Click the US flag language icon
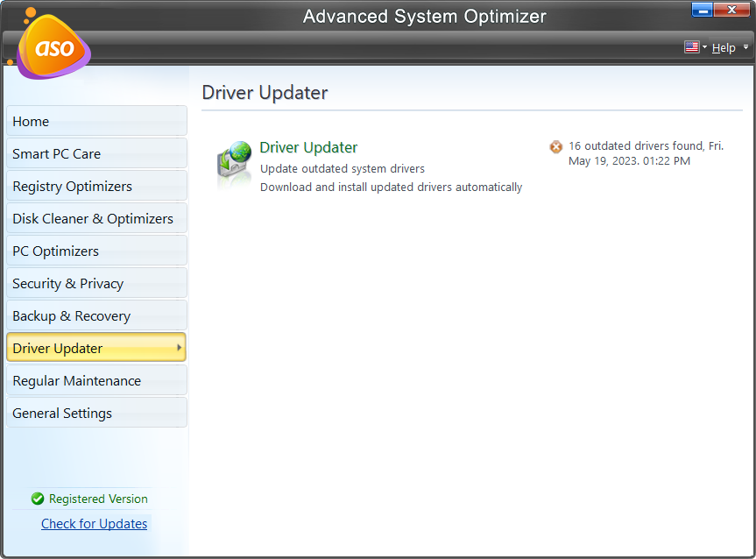Image resolution: width=756 pixels, height=559 pixels. tap(691, 47)
